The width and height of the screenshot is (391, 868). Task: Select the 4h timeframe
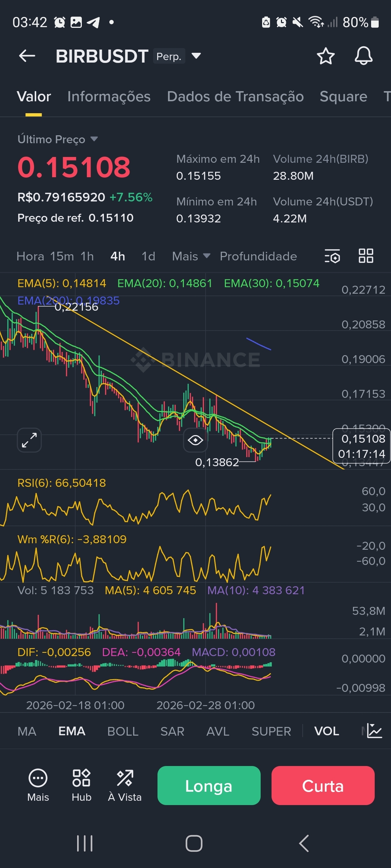click(118, 256)
